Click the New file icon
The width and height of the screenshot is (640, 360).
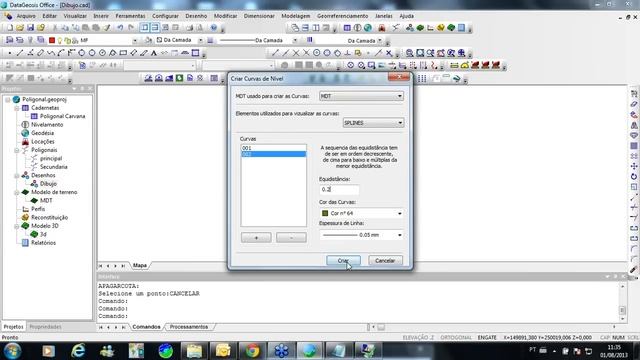10,28
